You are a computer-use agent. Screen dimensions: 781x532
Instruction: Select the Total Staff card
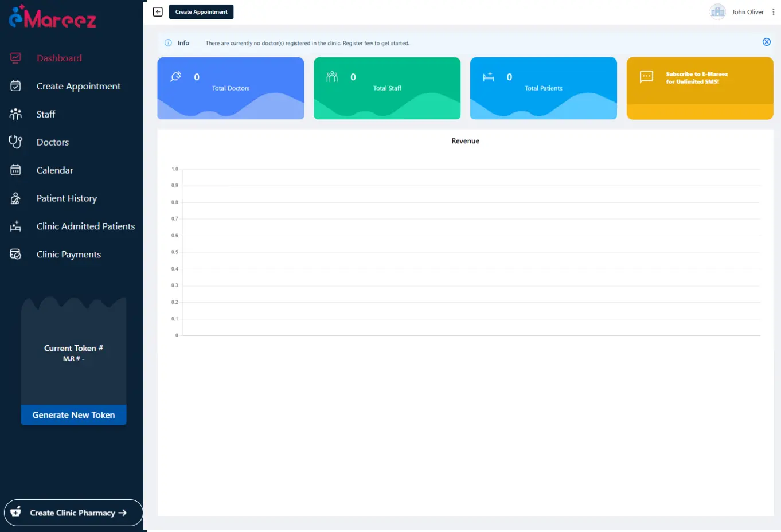click(x=387, y=88)
